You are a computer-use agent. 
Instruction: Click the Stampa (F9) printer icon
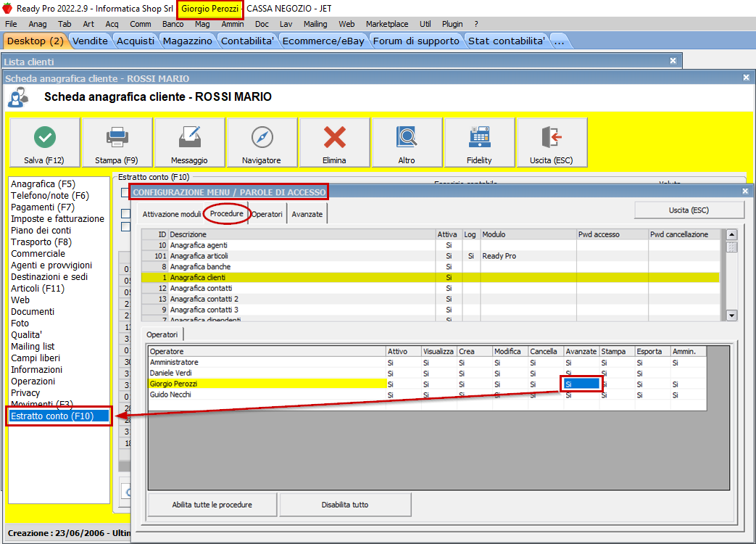[x=117, y=137]
